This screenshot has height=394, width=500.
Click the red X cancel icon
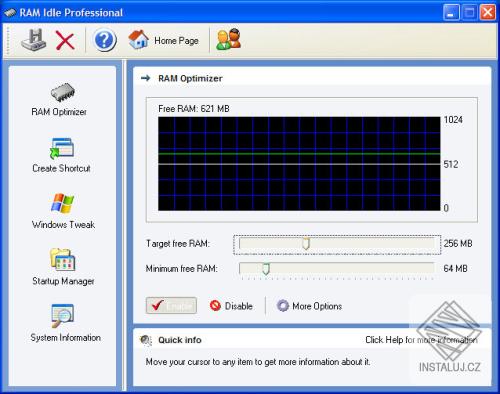point(65,40)
